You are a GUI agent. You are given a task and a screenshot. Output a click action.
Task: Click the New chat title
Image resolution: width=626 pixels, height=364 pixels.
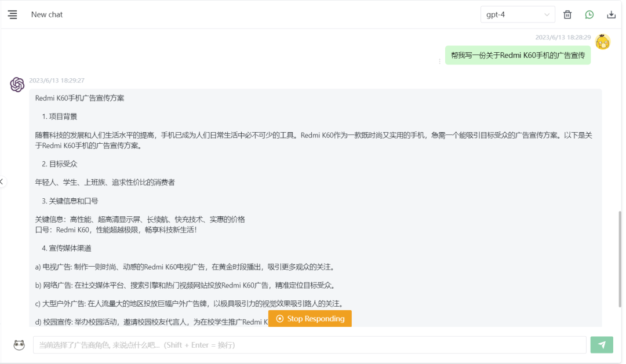coord(47,14)
